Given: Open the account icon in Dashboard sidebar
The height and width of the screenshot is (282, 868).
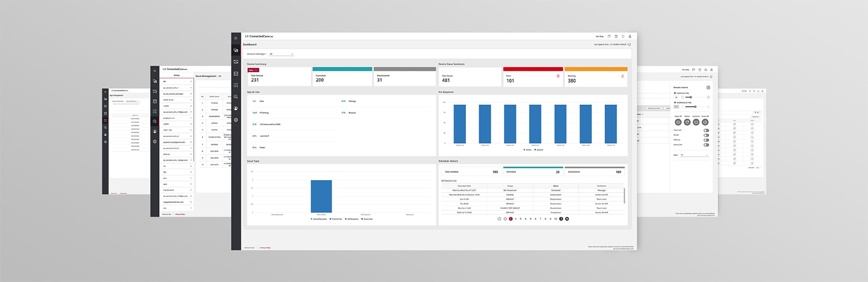Looking at the screenshot, I should point(235,108).
